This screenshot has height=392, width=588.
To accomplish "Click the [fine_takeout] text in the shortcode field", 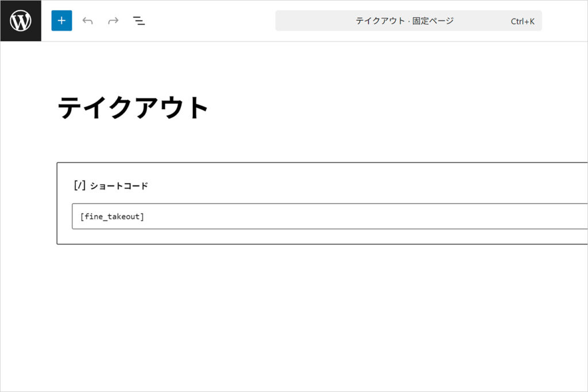I will (112, 216).
